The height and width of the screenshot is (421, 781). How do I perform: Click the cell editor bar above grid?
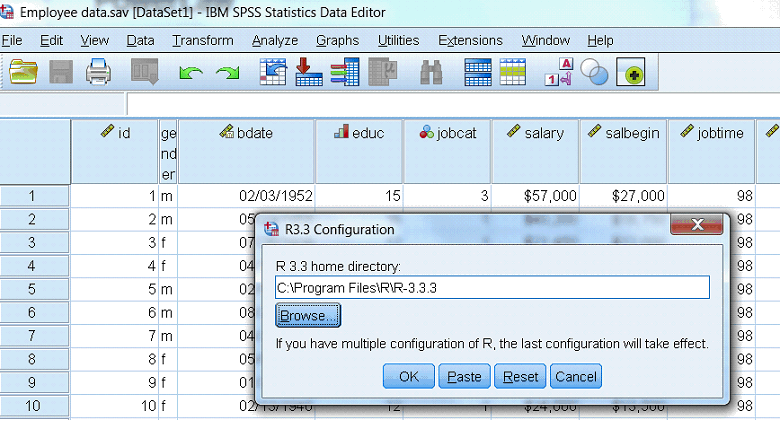pyautogui.click(x=453, y=105)
